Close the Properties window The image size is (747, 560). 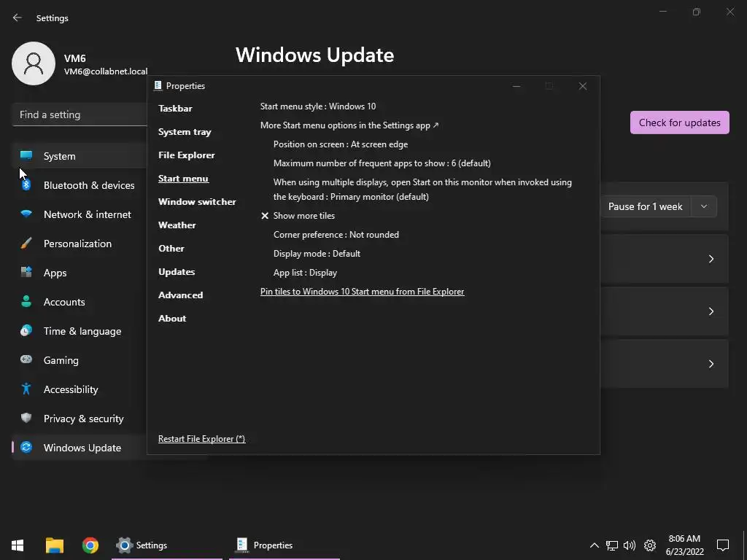pyautogui.click(x=583, y=86)
